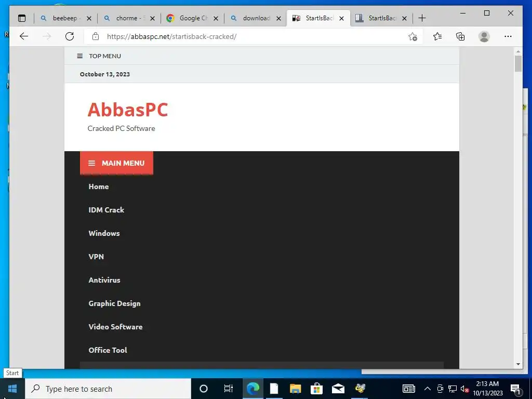Open the user profile icon

tap(484, 36)
